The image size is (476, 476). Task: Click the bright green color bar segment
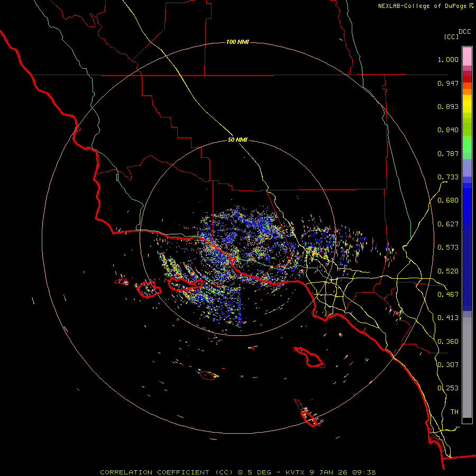[x=467, y=144]
